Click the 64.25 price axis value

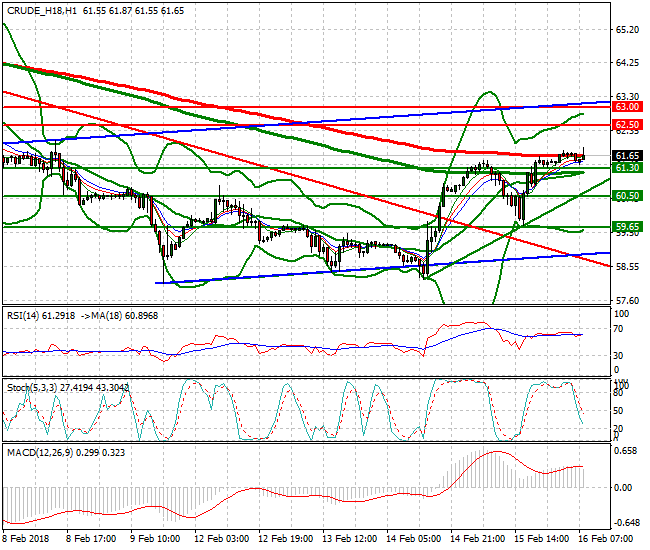pyautogui.click(x=627, y=63)
